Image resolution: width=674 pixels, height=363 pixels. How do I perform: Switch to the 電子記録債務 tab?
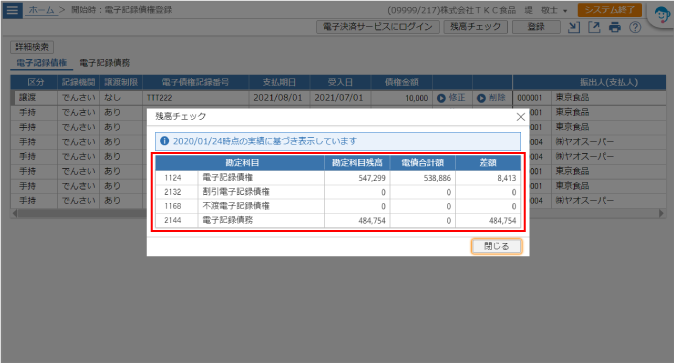[104, 63]
